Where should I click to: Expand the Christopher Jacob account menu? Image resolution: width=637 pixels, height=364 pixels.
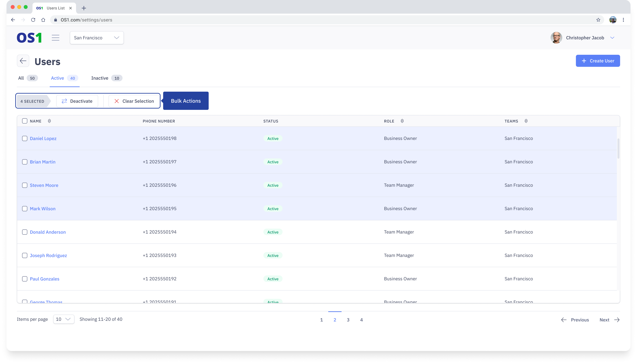point(612,38)
